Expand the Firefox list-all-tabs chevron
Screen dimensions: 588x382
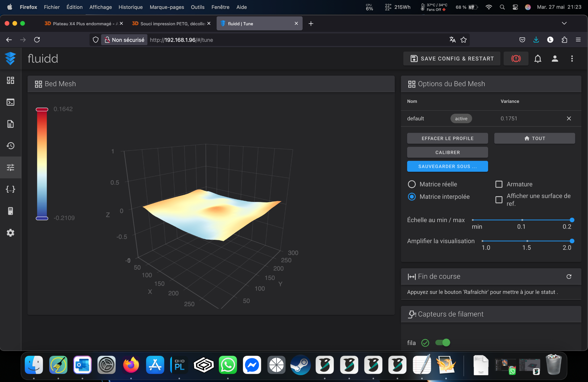click(x=564, y=23)
